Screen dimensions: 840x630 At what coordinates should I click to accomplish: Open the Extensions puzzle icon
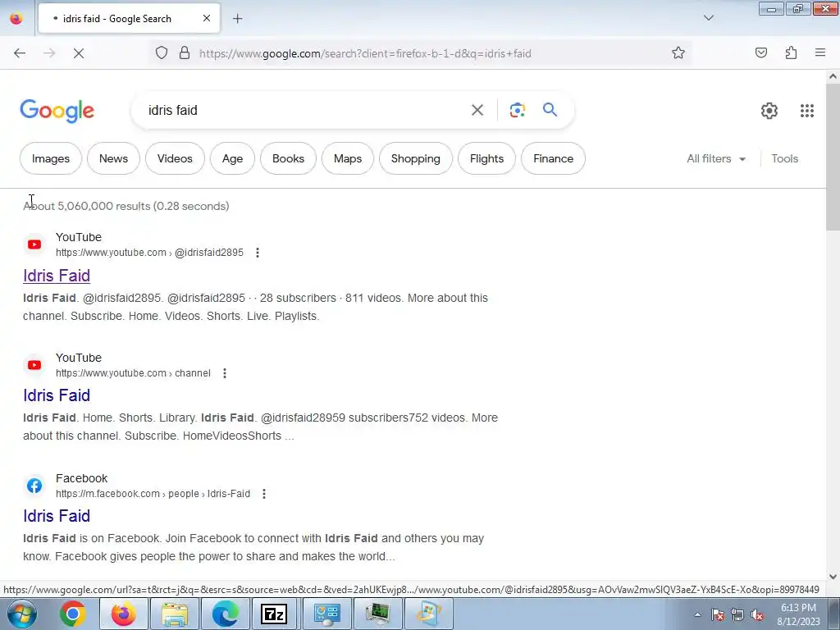[x=791, y=53]
